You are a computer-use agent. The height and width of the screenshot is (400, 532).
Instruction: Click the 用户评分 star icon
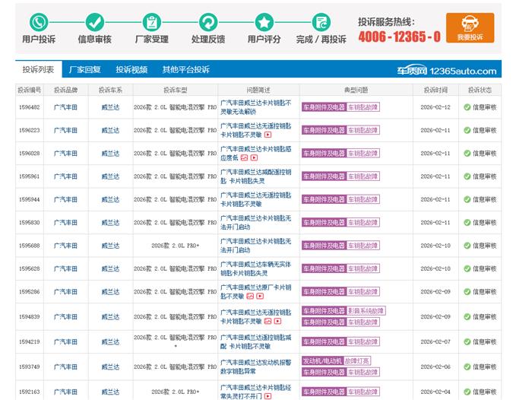pyautogui.click(x=264, y=22)
